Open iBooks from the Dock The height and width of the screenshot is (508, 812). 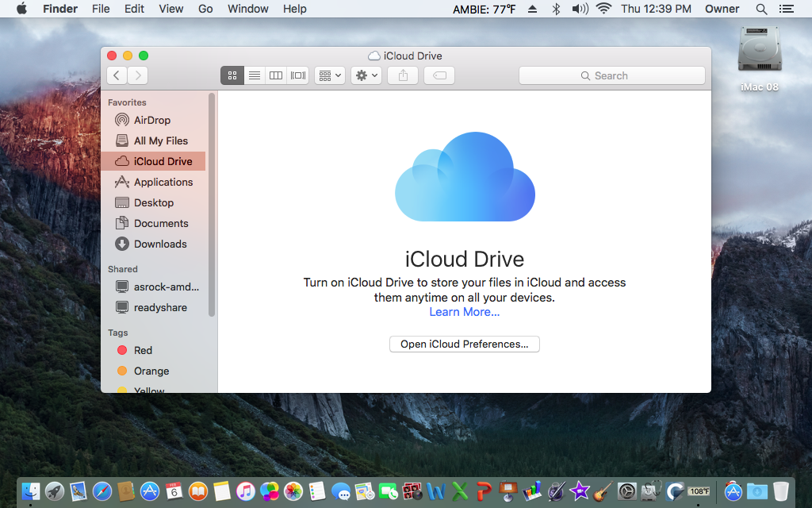pyautogui.click(x=197, y=491)
